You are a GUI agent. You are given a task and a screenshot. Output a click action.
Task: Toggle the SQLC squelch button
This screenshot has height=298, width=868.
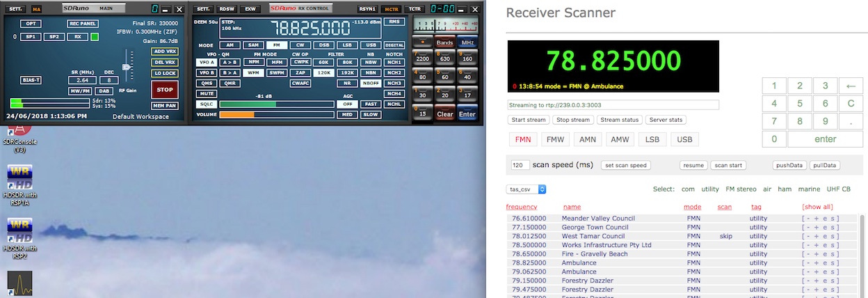click(x=207, y=104)
